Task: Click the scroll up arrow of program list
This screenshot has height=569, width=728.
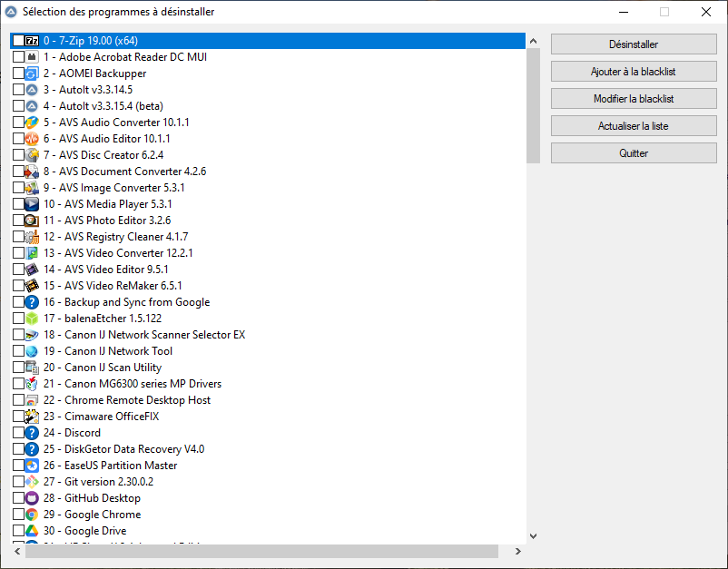Action: coord(533,42)
